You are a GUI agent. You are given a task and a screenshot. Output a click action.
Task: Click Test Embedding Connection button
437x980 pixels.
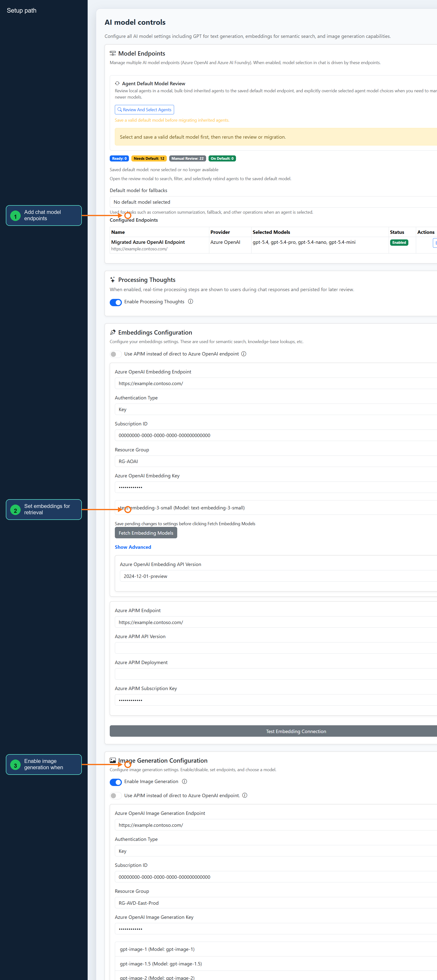pos(273,731)
